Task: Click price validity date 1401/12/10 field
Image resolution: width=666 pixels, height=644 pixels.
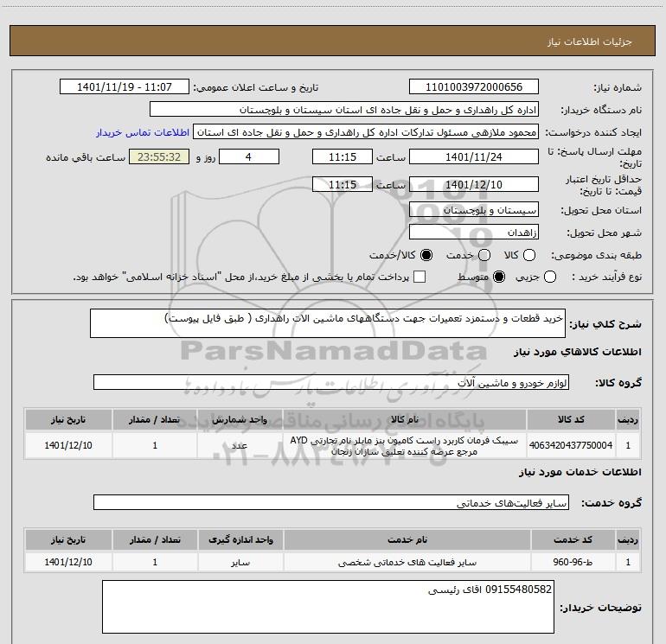Action: [x=474, y=184]
